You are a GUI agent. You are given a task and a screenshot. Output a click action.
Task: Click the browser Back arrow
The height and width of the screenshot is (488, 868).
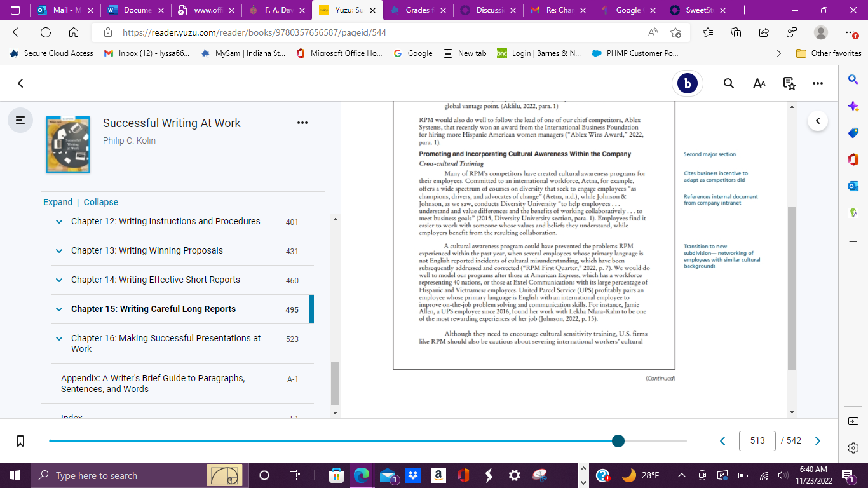pos(18,32)
